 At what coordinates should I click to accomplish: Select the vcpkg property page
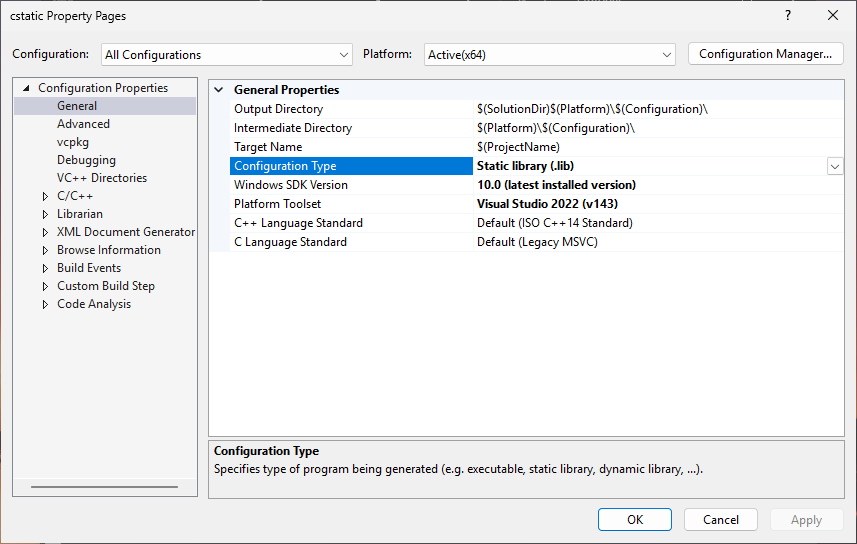pos(73,142)
